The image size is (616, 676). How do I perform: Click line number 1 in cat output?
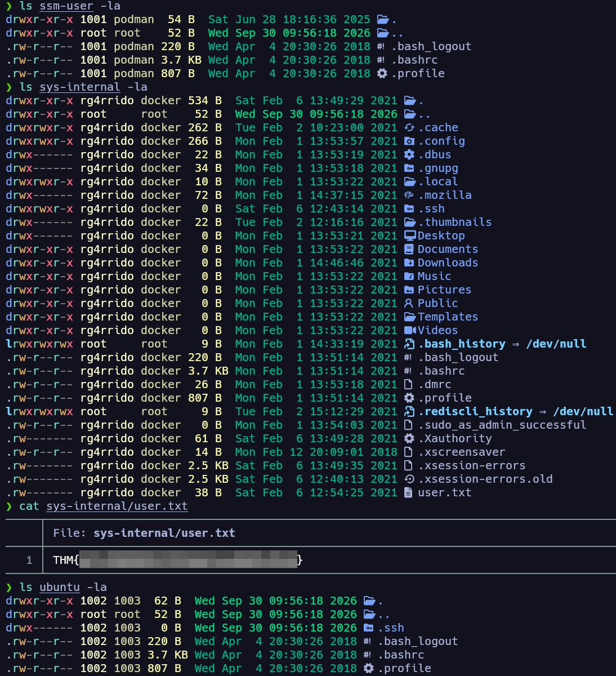(29, 561)
